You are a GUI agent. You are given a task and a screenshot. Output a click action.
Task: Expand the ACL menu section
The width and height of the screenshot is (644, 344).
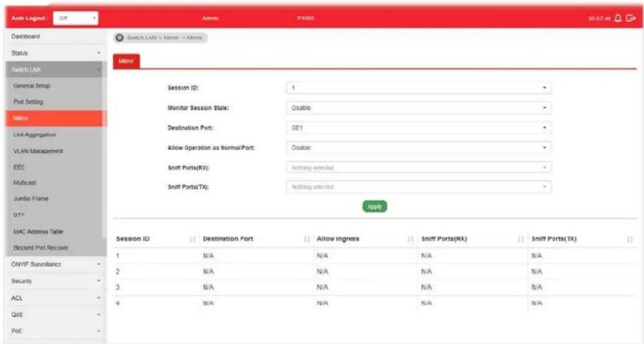pyautogui.click(x=55, y=299)
